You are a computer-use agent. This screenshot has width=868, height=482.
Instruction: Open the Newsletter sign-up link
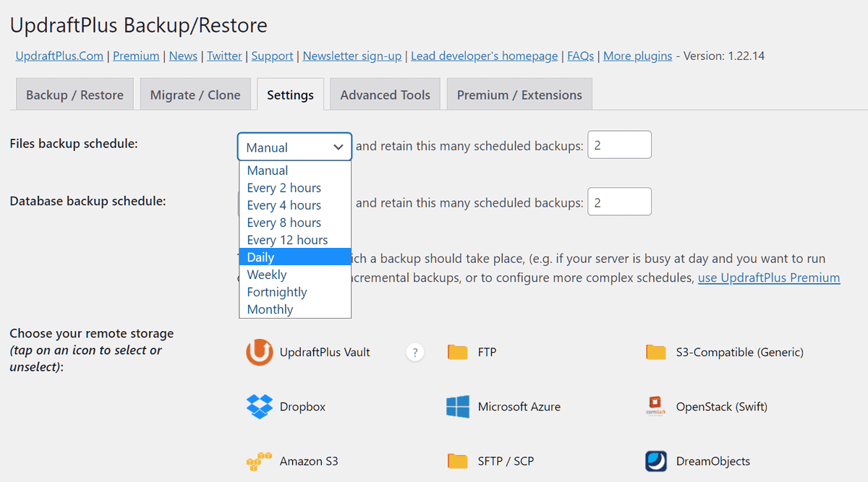point(352,56)
